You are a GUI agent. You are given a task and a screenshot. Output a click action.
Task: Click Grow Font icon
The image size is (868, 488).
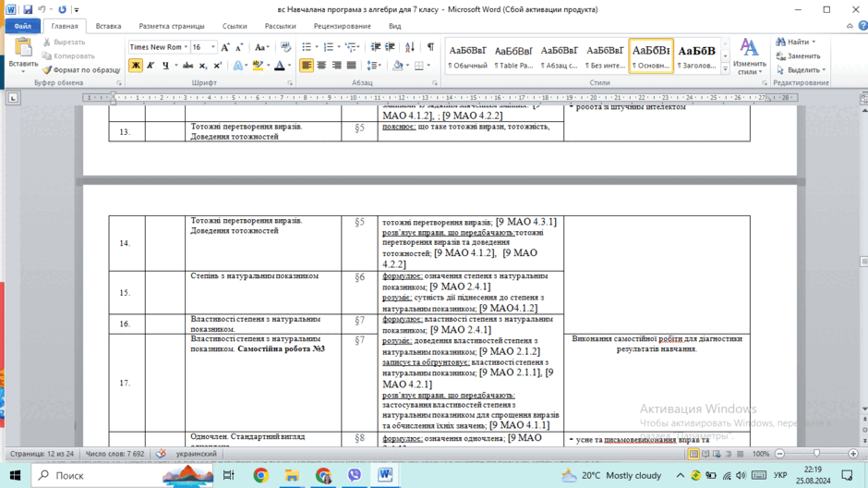tap(224, 47)
